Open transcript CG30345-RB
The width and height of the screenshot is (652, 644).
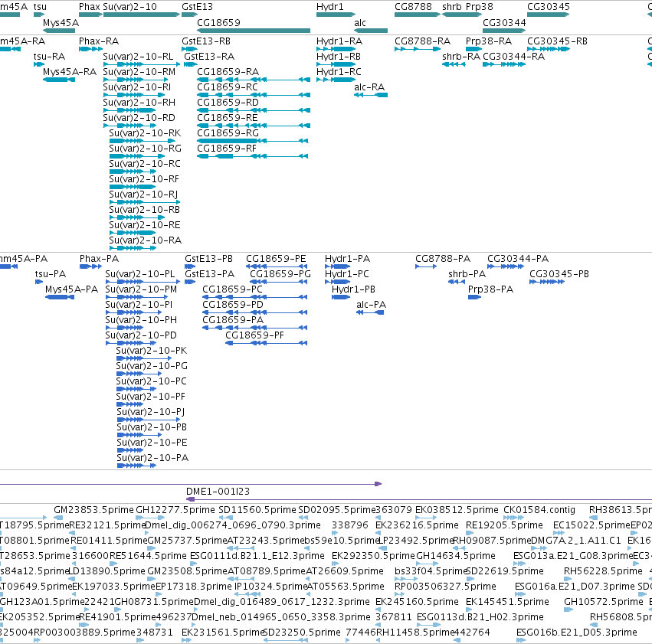(557, 41)
